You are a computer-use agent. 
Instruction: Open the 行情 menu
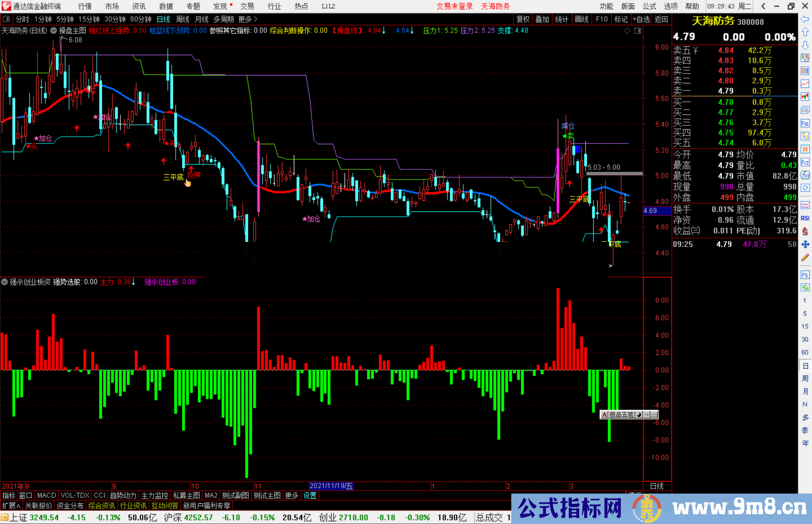(x=85, y=6)
